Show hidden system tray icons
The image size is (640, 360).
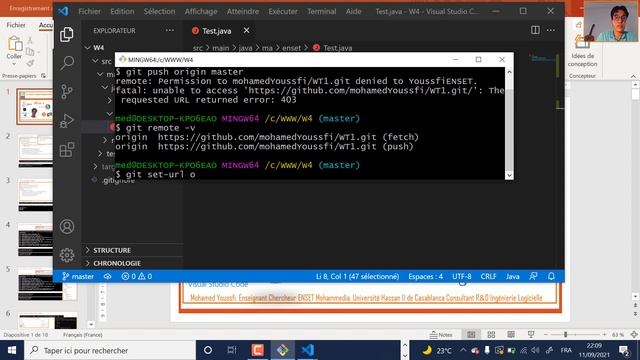[463, 350]
